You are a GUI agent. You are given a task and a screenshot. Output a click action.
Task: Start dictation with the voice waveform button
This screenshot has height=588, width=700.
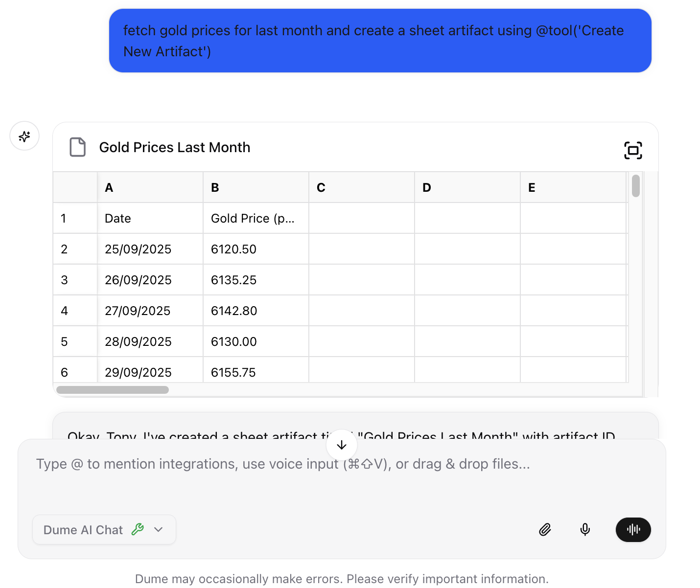(633, 530)
